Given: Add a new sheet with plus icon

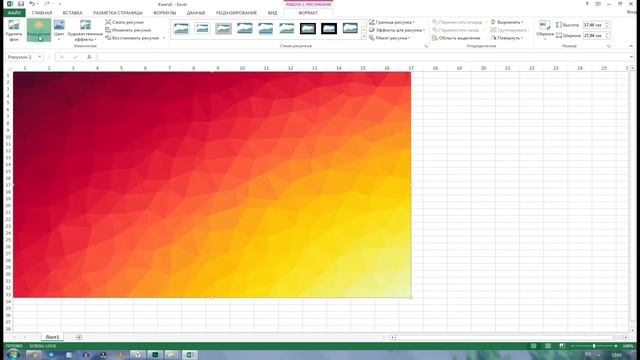Looking at the screenshot, I should point(79,337).
